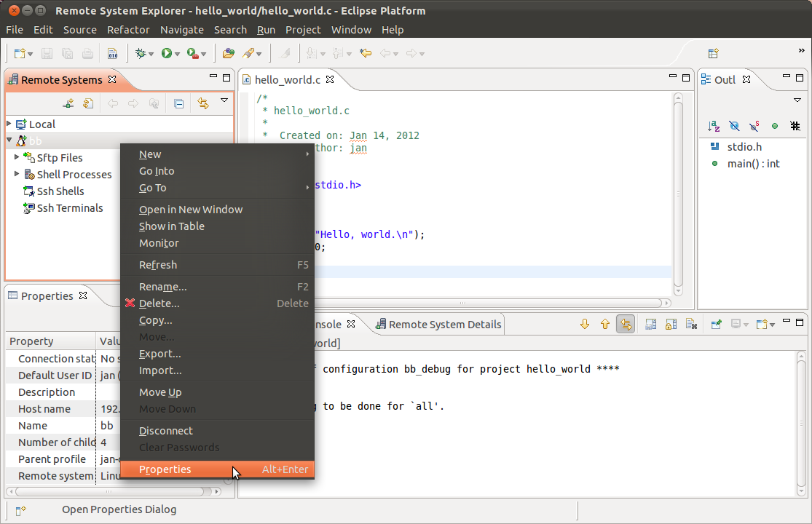The image size is (812, 524).
Task: Open the Remote Systems view menu triangle
Action: click(x=224, y=100)
